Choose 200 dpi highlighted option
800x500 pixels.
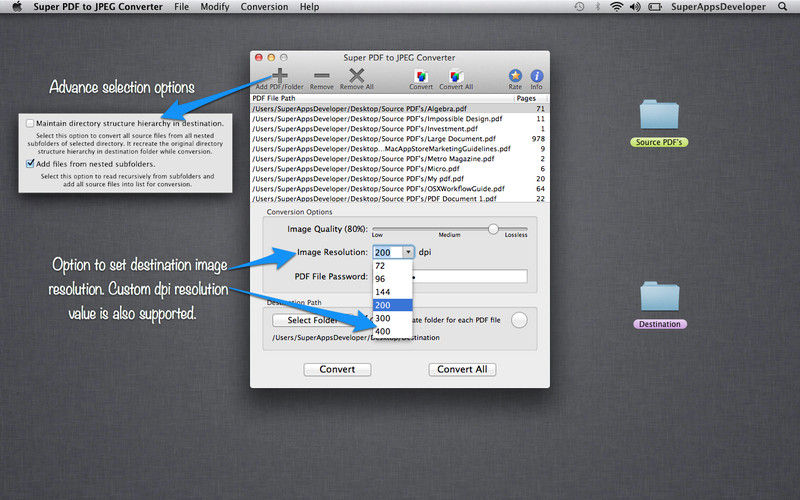tap(393, 305)
